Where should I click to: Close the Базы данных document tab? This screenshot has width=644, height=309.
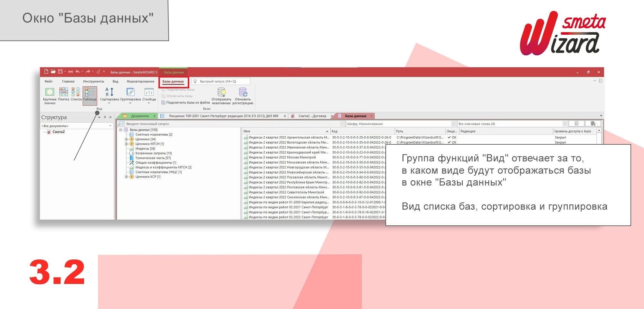coord(371,116)
